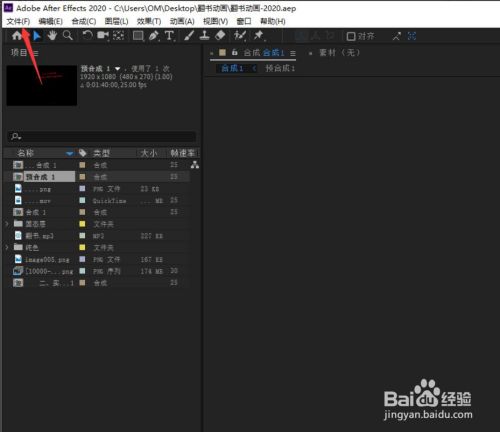Click the yellow label swatch of 纯色 folder
The image size is (500, 432).
click(x=82, y=247)
